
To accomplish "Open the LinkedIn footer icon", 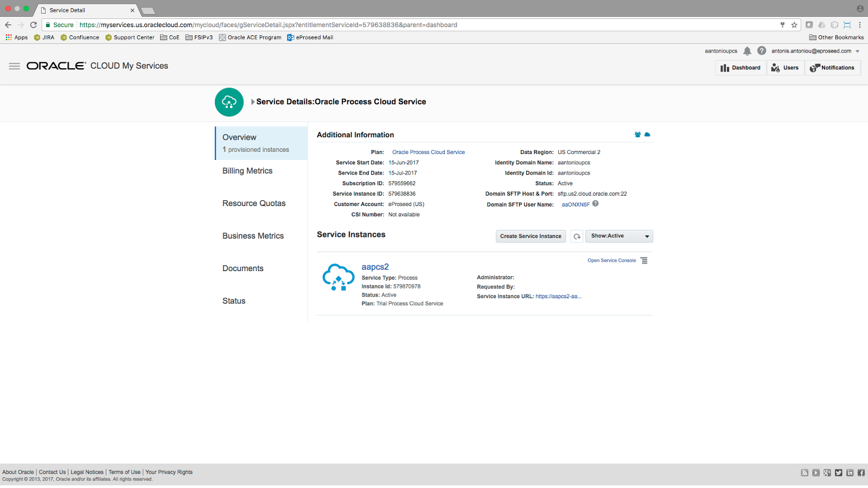I will coord(850,473).
